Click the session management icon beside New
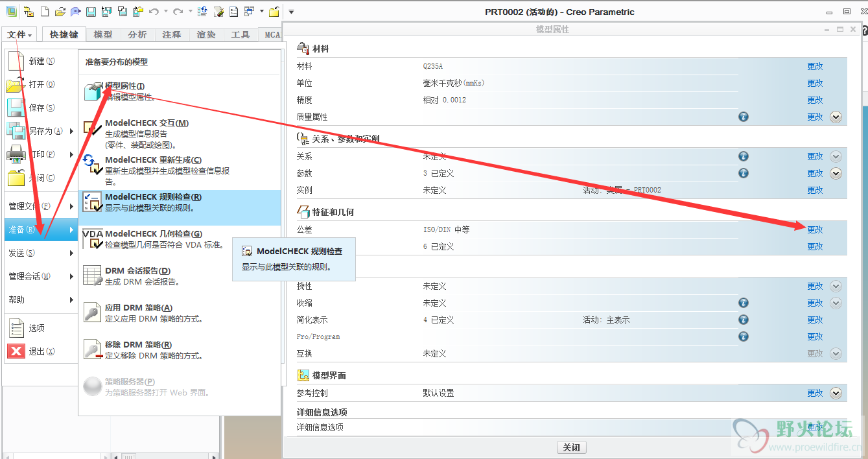The image size is (868, 459). pyautogui.click(x=29, y=12)
